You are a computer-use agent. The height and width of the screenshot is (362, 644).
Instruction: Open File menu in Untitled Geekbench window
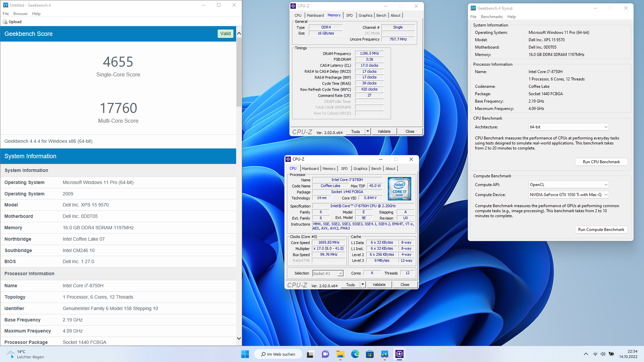pyautogui.click(x=6, y=14)
